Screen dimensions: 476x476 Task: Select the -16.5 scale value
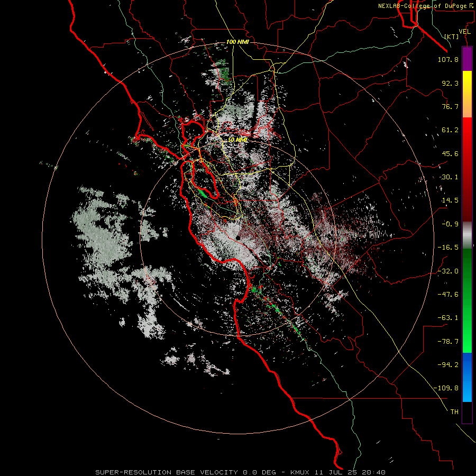(448, 248)
